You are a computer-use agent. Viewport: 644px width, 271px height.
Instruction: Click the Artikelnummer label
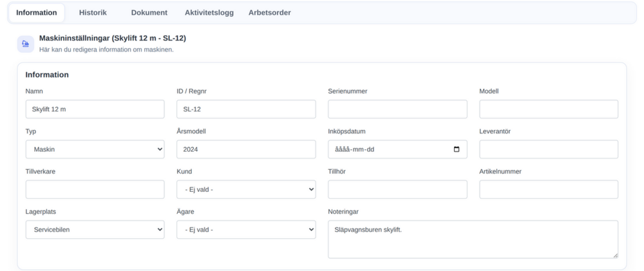(500, 172)
